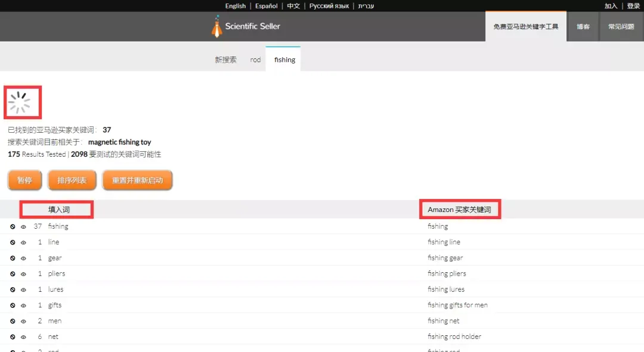The image size is (644, 352).
Task: Block the 'pliers' keyword row
Action: [x=13, y=273]
